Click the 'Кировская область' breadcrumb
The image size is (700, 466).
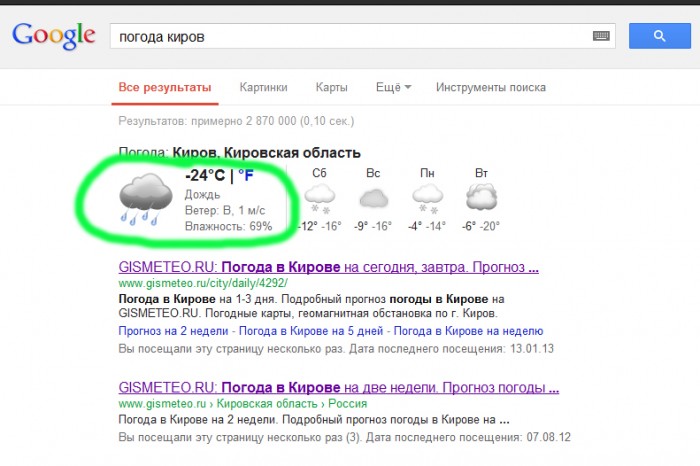[x=267, y=404]
